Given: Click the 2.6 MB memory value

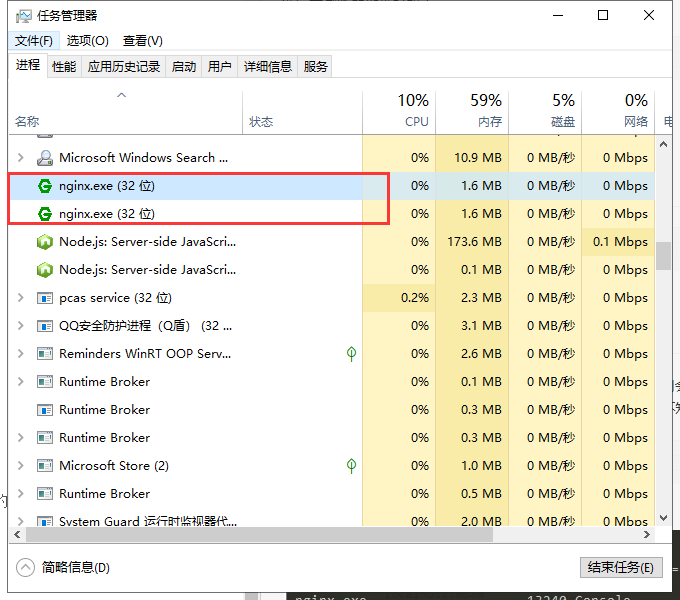Looking at the screenshot, I should click(481, 354).
